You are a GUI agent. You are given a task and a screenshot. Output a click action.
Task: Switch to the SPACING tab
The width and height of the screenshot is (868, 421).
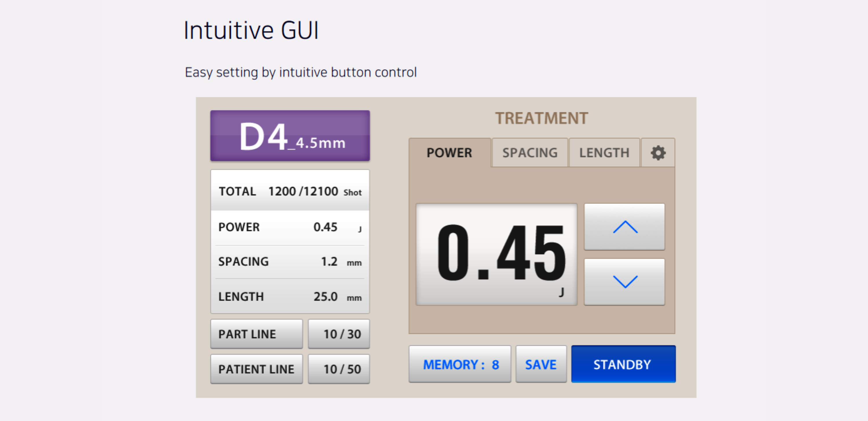click(x=529, y=153)
